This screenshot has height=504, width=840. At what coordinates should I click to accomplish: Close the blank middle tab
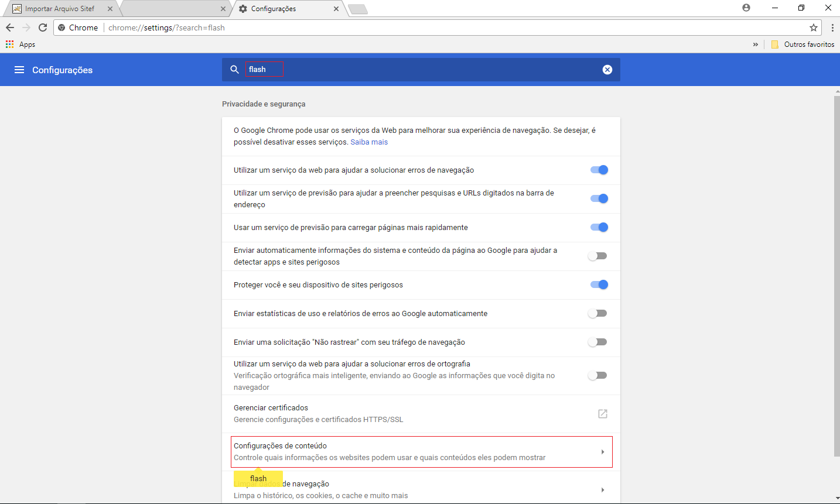[x=223, y=9]
